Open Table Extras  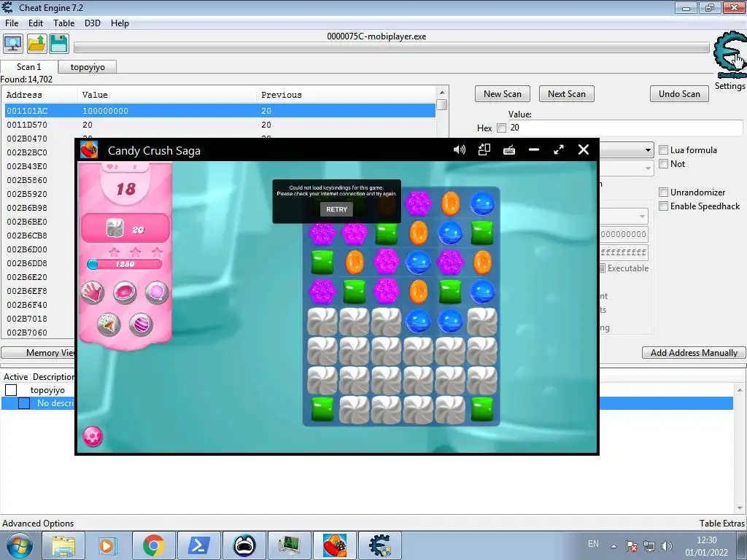pos(721,524)
